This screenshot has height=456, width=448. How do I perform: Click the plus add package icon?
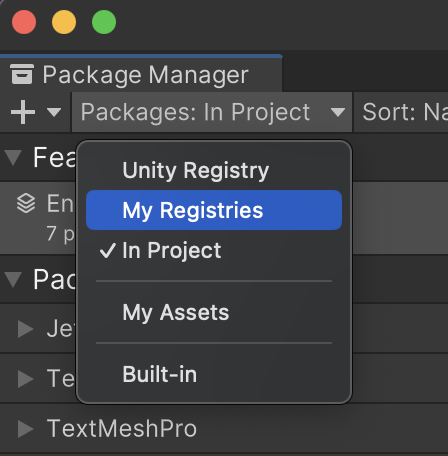coord(23,112)
